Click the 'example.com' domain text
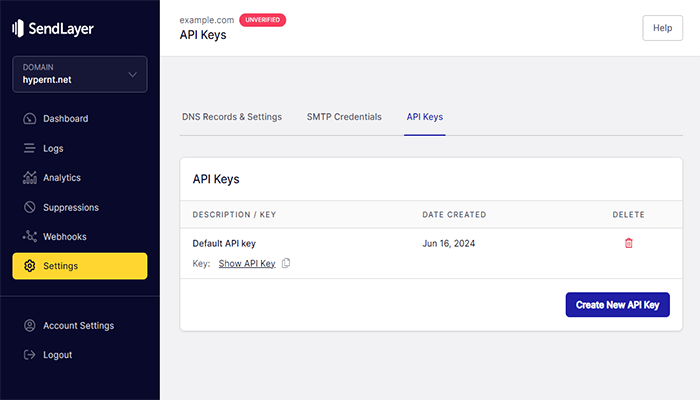This screenshot has width=700, height=400. (x=207, y=20)
